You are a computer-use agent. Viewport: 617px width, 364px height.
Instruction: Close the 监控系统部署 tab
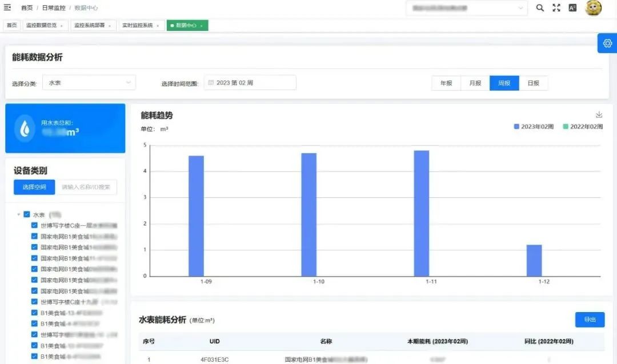click(x=109, y=26)
